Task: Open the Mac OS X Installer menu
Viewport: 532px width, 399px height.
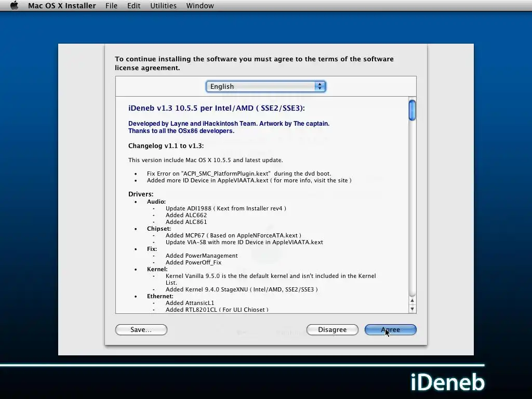Action: 62,6
